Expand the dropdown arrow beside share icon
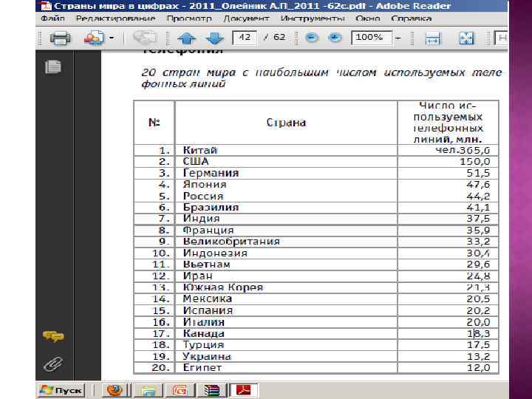This screenshot has height=399, width=532. 112,38
